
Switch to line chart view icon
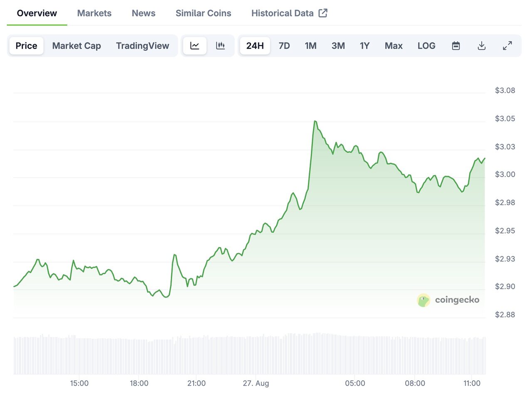point(195,46)
